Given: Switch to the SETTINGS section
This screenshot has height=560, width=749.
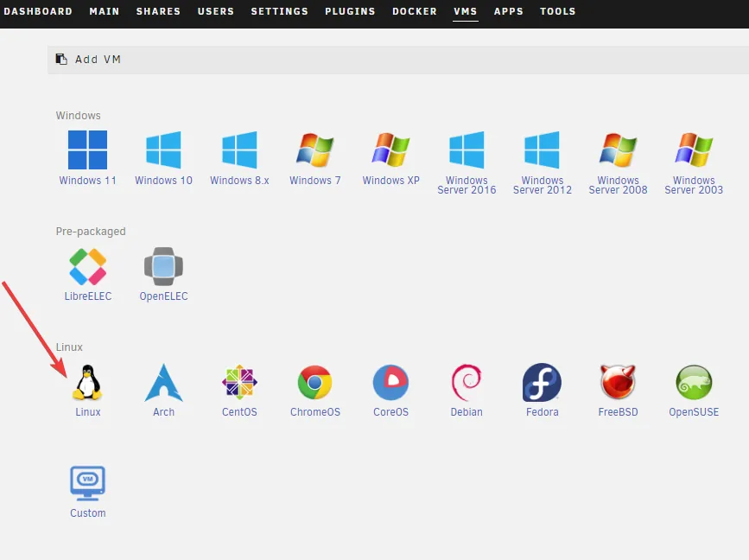Looking at the screenshot, I should click(x=280, y=11).
